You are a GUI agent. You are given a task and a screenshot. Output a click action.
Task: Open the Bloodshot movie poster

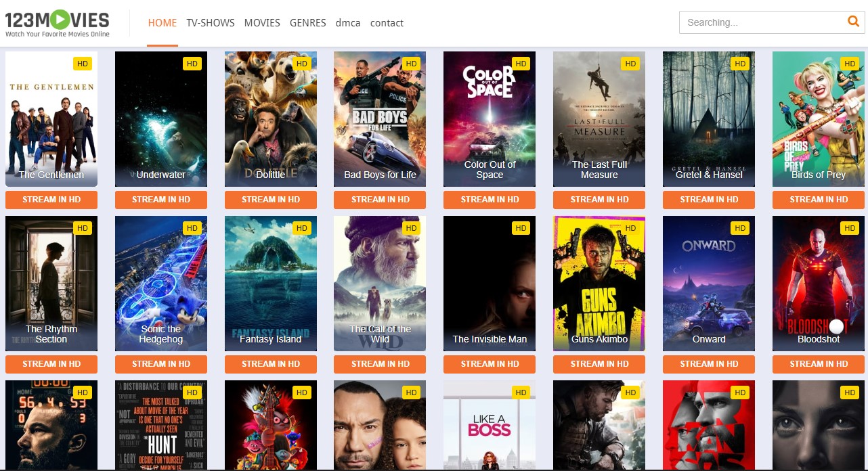819,284
